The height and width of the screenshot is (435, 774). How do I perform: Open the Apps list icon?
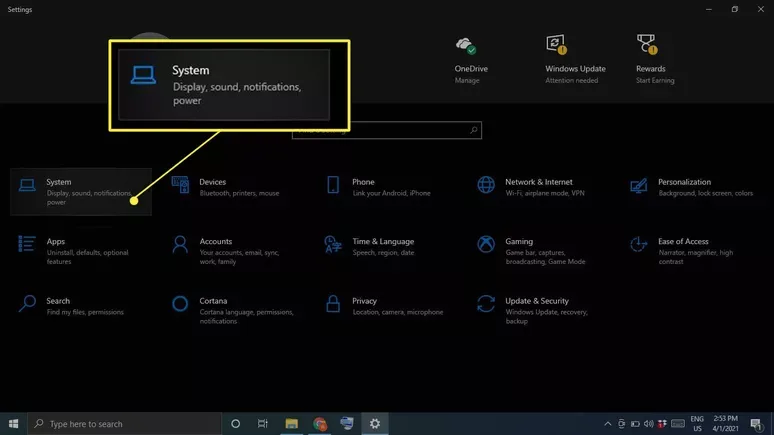27,244
